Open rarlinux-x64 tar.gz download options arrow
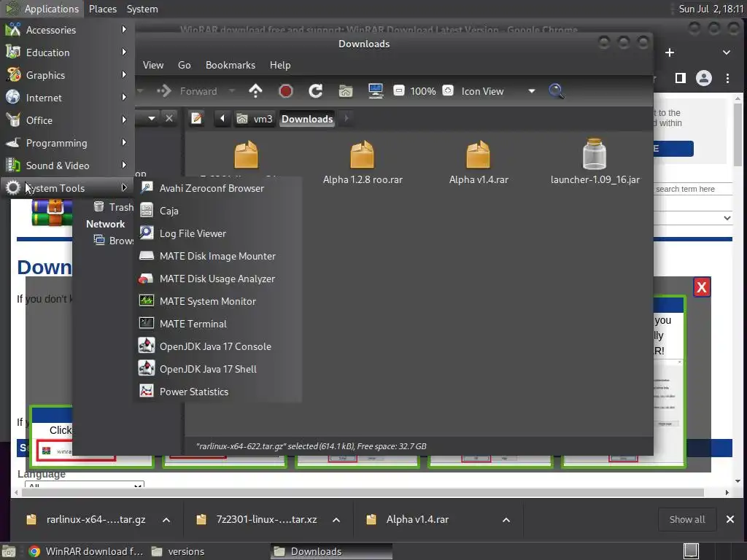The width and height of the screenshot is (747, 560). click(x=166, y=519)
